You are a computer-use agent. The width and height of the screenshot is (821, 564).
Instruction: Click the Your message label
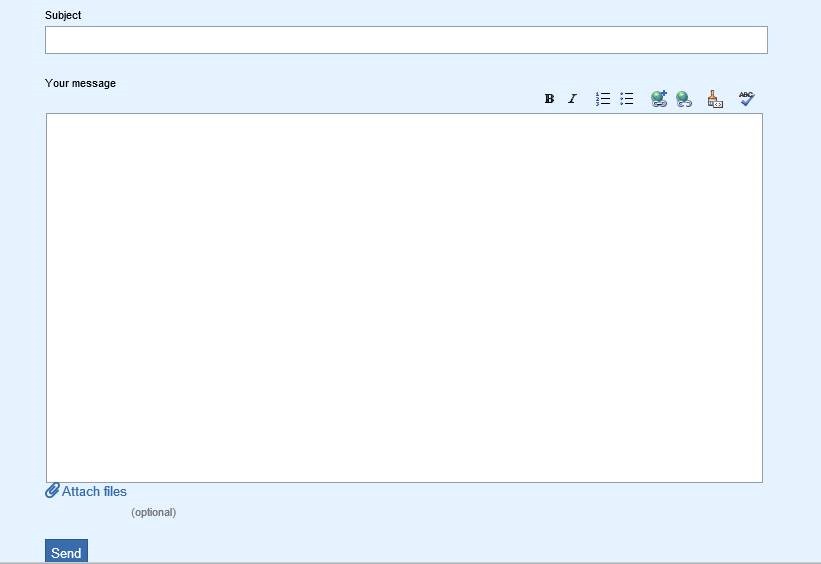point(80,83)
